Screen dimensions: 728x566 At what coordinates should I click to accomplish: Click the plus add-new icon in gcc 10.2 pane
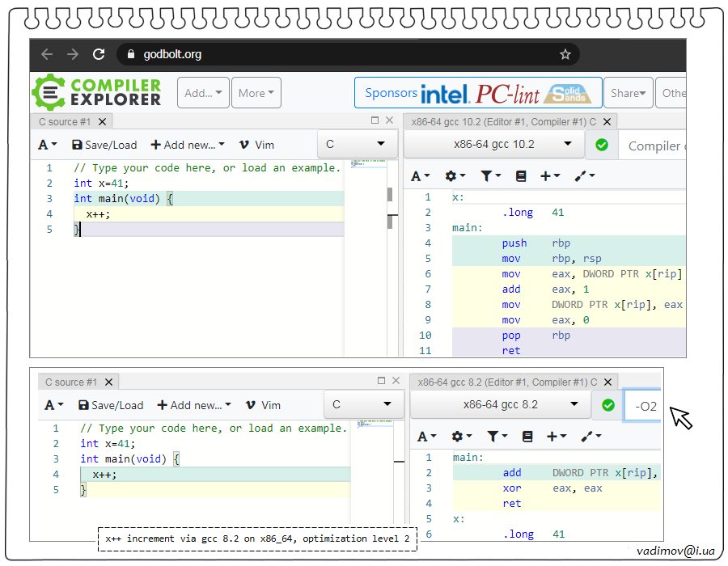(x=550, y=175)
